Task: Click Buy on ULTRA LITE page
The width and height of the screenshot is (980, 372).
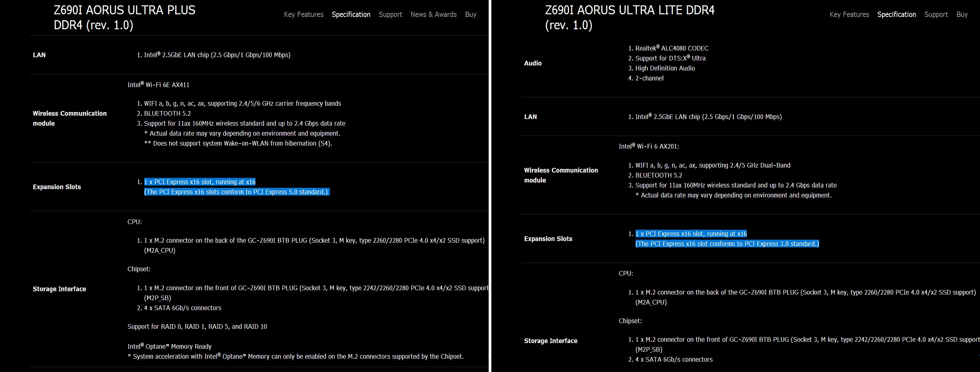Action: pyautogui.click(x=962, y=15)
